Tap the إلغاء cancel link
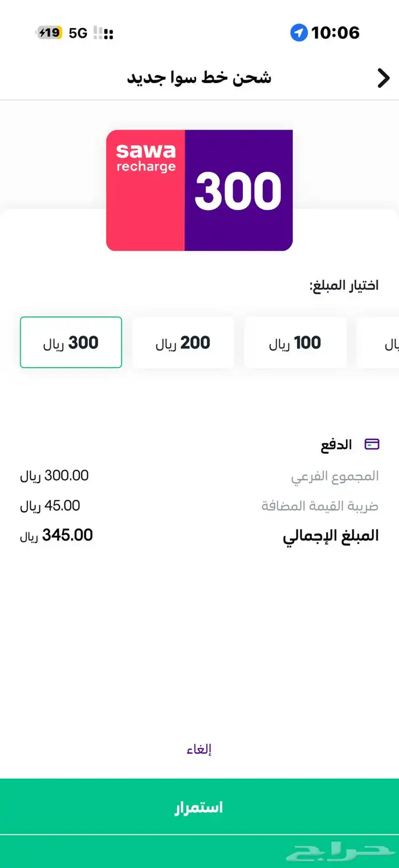 [x=199, y=749]
